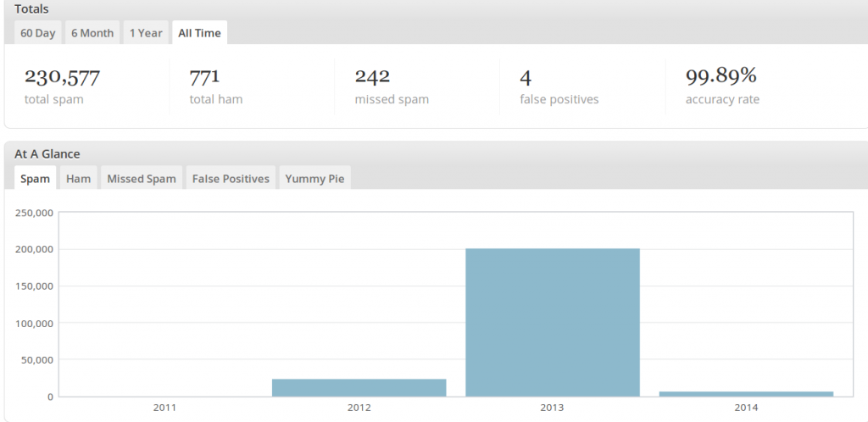
Task: Click the At A Glance header
Action: (x=47, y=153)
